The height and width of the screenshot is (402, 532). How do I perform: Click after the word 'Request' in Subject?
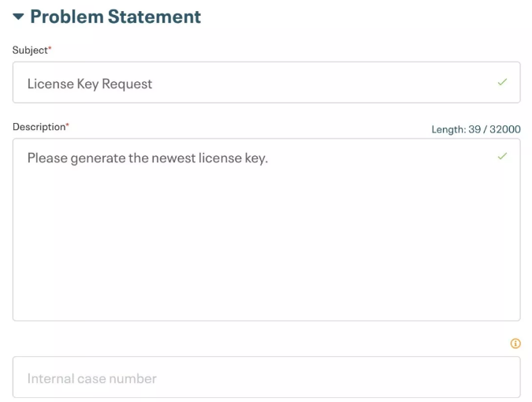[153, 84]
